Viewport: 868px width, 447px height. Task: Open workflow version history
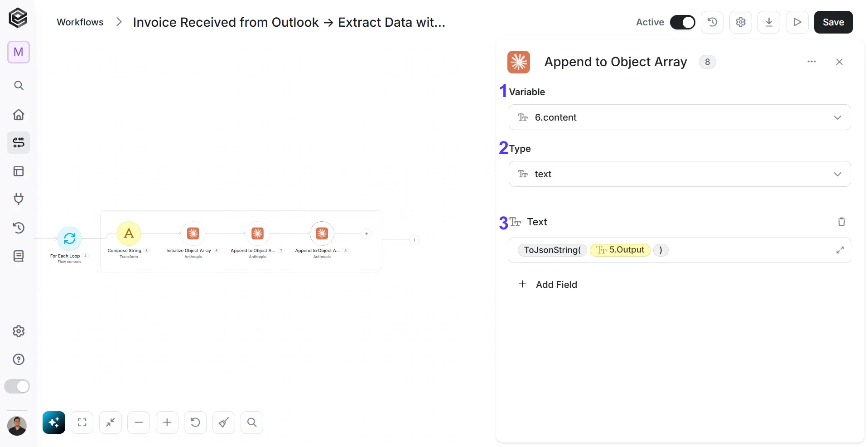tap(712, 22)
